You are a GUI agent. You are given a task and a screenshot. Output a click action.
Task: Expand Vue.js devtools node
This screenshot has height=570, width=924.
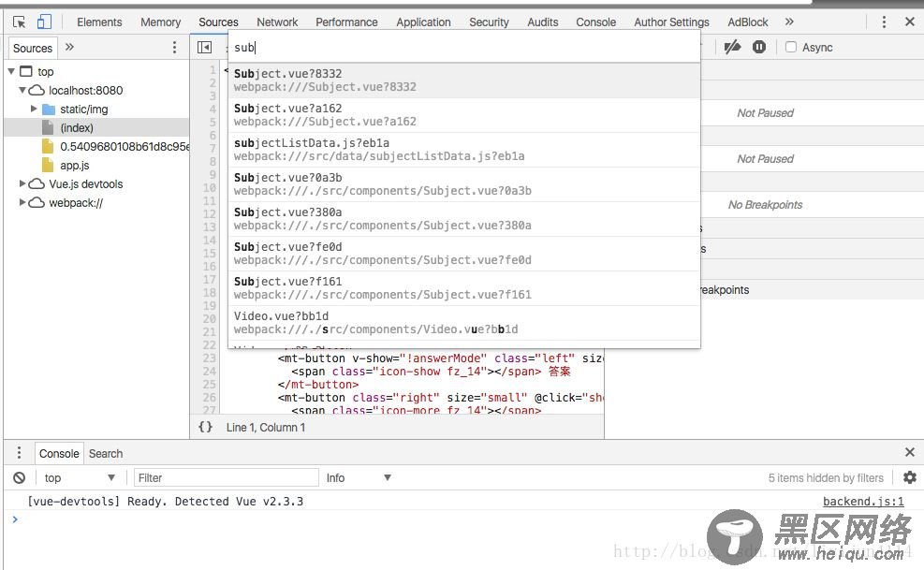coord(22,183)
